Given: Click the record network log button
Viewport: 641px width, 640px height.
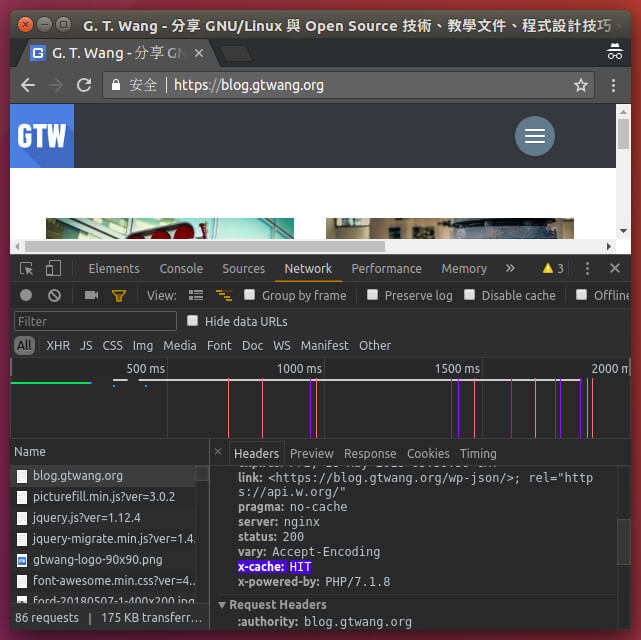Looking at the screenshot, I should (26, 295).
